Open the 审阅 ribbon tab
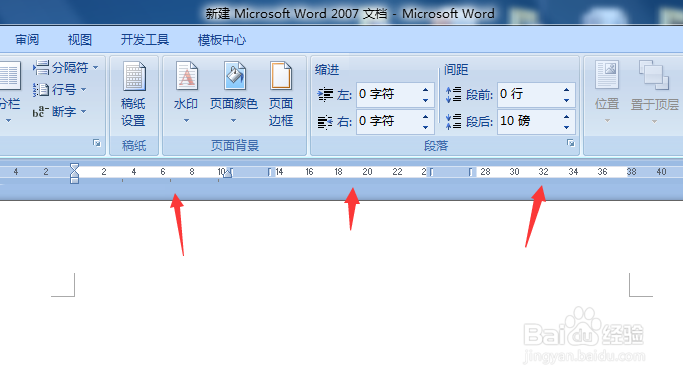The width and height of the screenshot is (683, 380). click(x=27, y=40)
